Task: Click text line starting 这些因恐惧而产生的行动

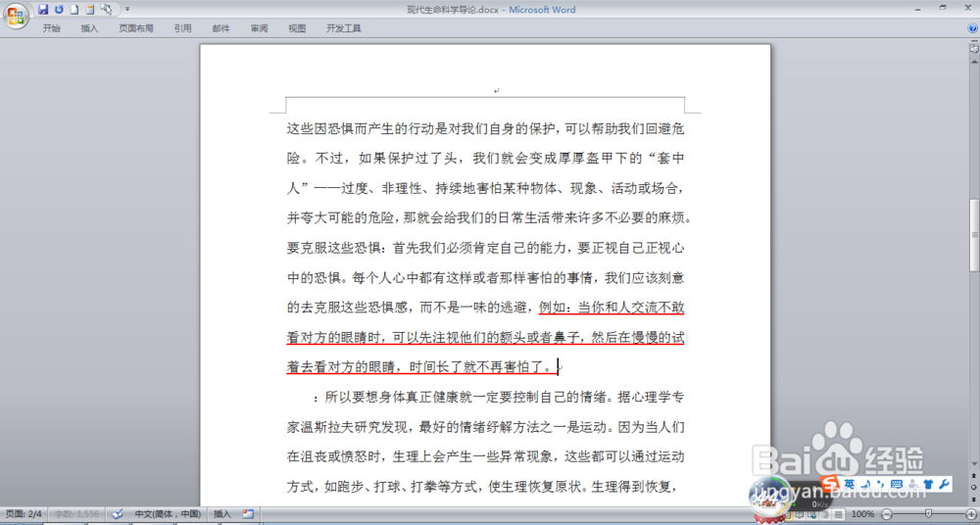Action: point(486,128)
